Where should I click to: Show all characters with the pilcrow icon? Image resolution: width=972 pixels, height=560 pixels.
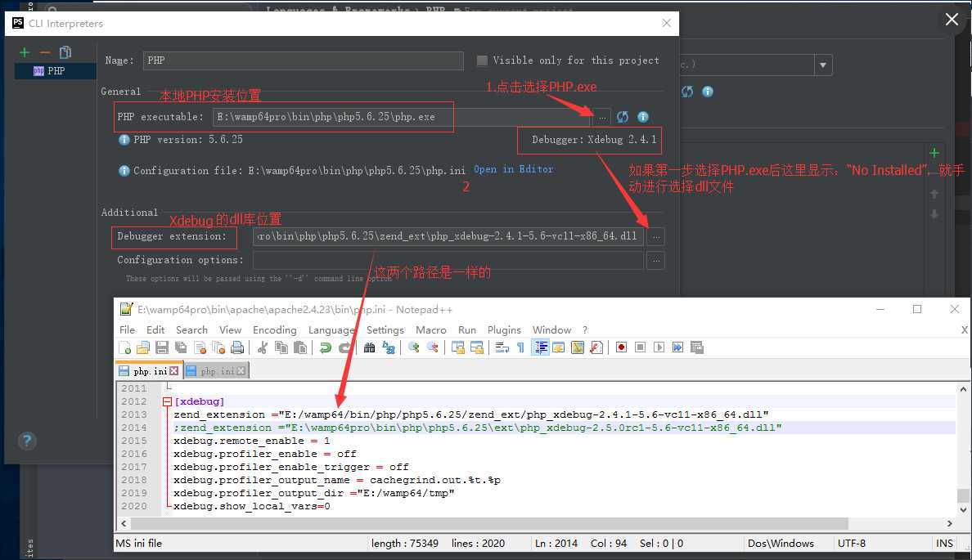tap(520, 347)
